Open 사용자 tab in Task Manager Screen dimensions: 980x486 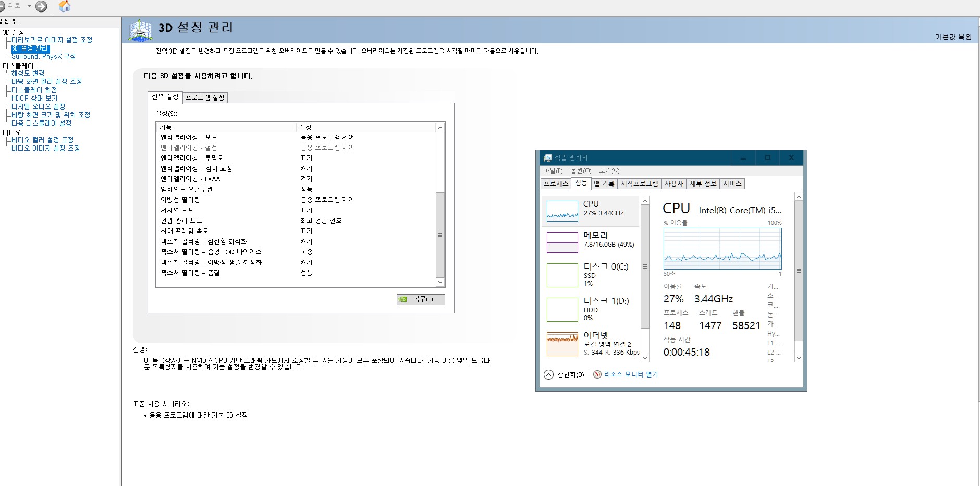click(x=674, y=184)
